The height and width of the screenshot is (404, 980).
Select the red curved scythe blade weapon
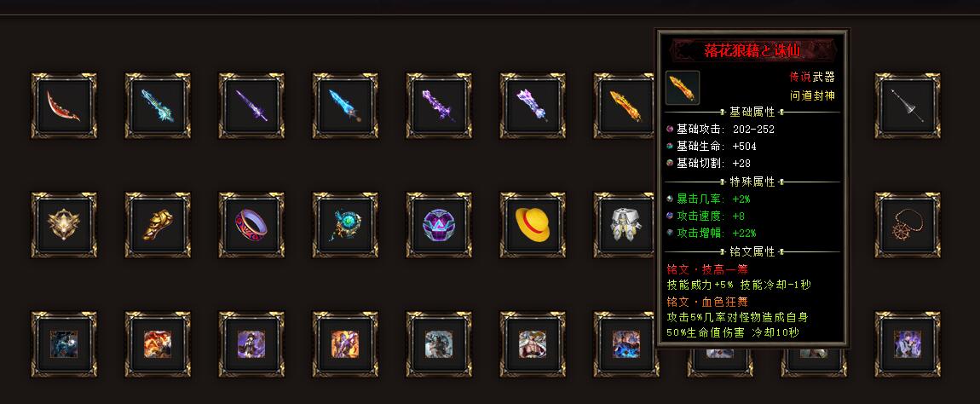click(x=64, y=106)
